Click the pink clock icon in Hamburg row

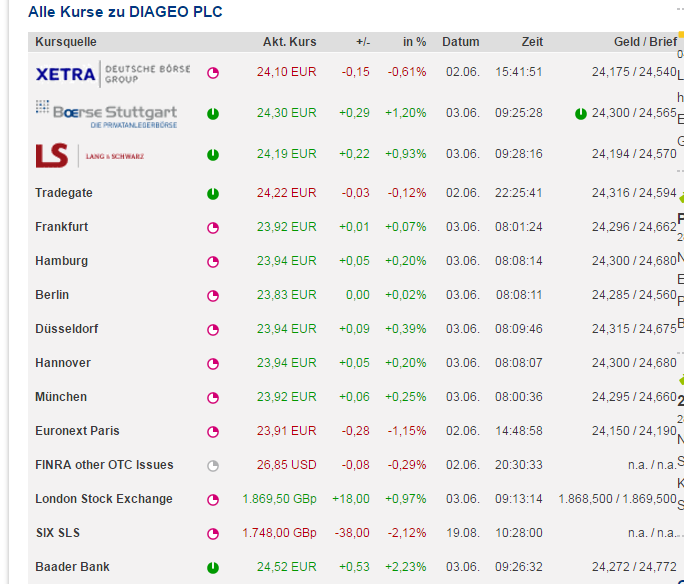[x=213, y=262]
